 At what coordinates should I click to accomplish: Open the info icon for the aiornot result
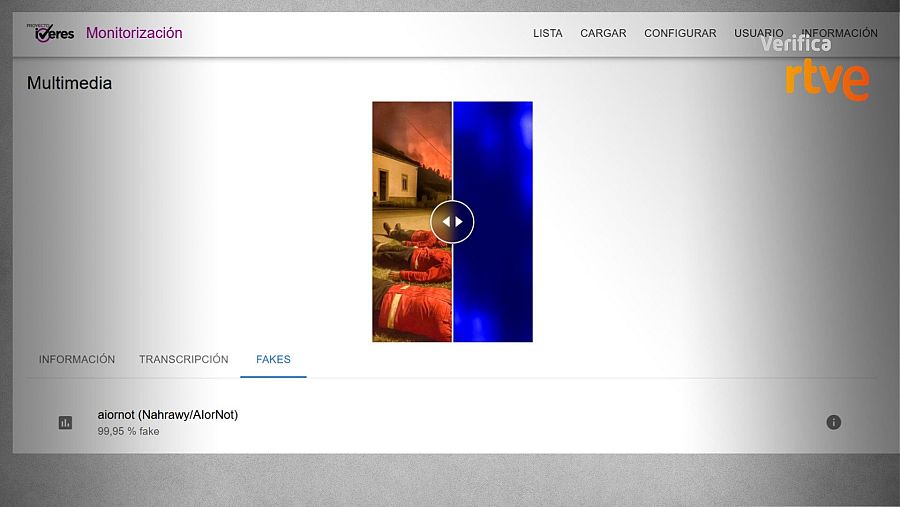(x=833, y=422)
